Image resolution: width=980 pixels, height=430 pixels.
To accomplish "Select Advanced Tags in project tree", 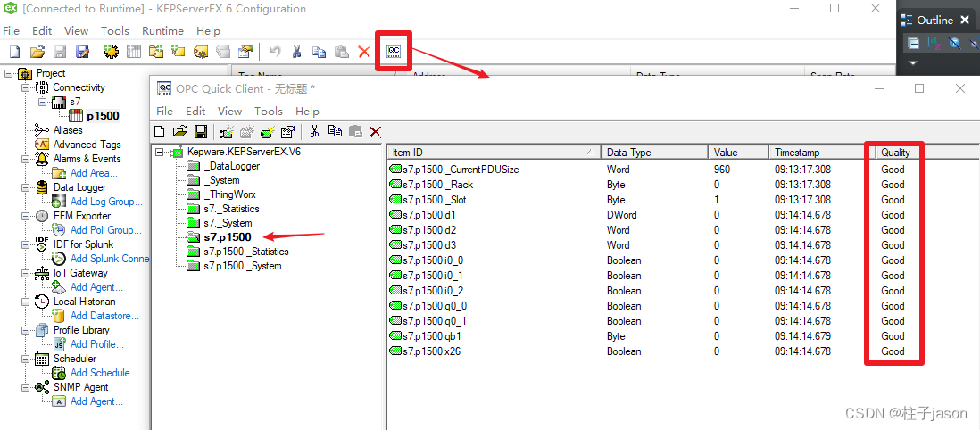I will pyautogui.click(x=87, y=145).
